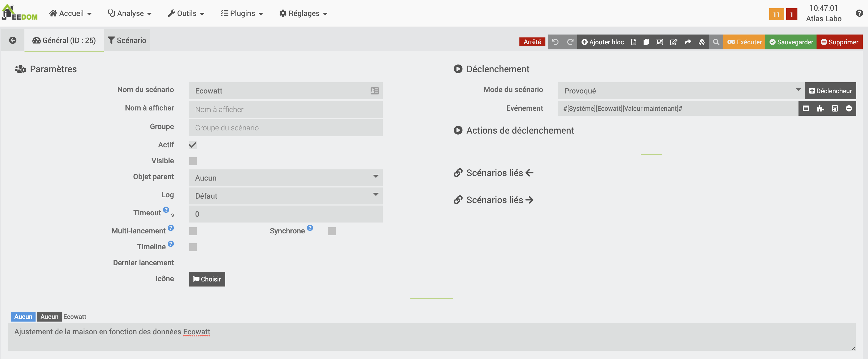The width and height of the screenshot is (868, 359).
Task: Delete the scenario with Supprimer
Action: (839, 42)
